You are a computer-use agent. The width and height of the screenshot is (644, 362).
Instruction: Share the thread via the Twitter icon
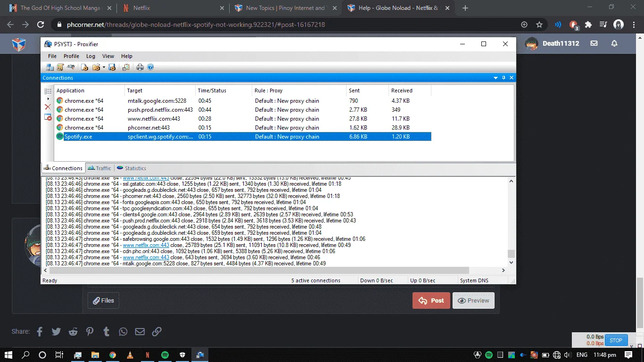[x=56, y=332]
